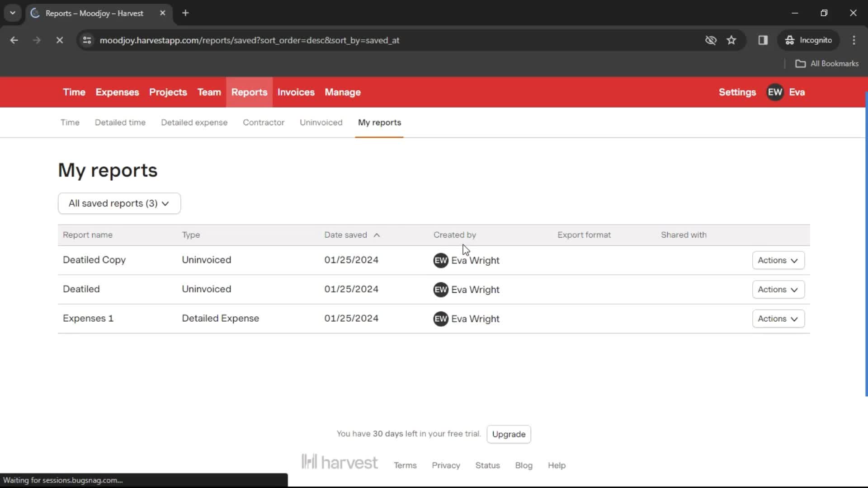Click the Incognito profile button
Viewport: 868px width, 488px height.
tap(808, 40)
